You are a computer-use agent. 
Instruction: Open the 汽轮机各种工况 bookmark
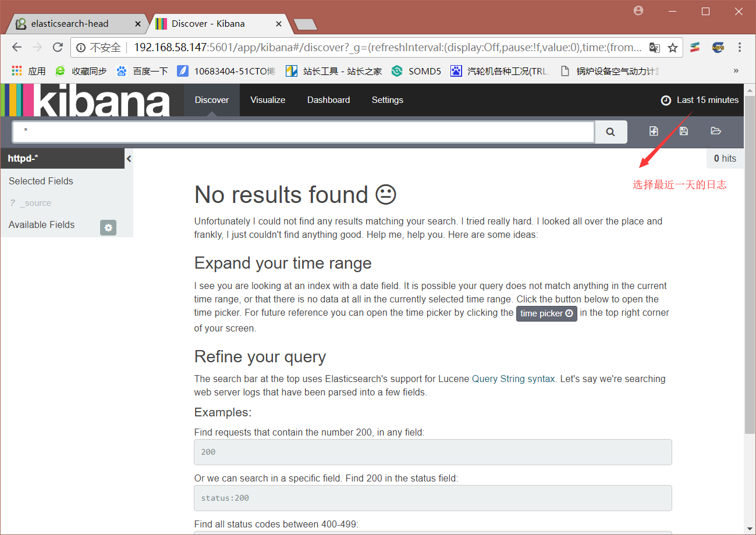click(x=500, y=71)
